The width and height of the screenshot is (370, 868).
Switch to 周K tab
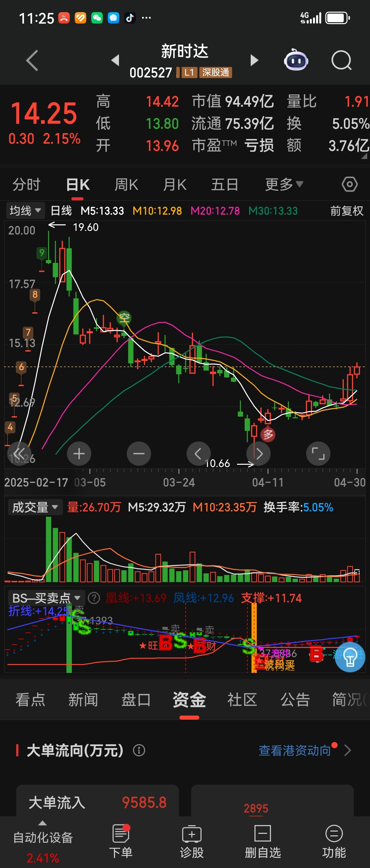pyautogui.click(x=126, y=185)
